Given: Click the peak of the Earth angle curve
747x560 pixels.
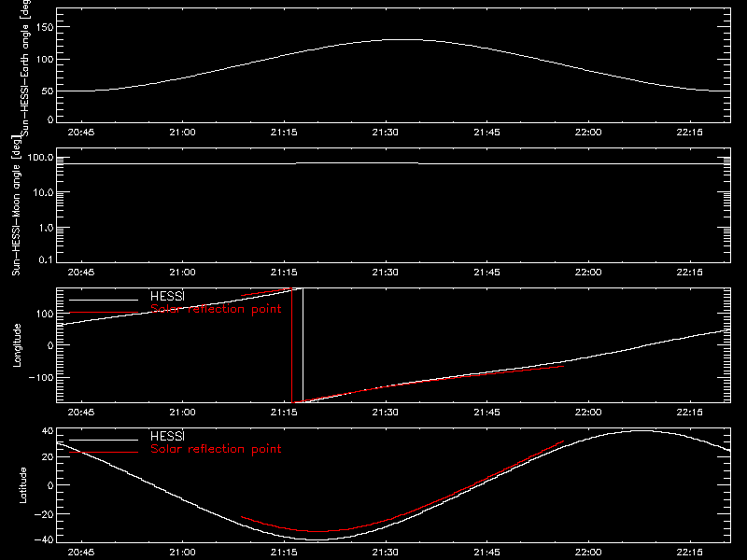Looking at the screenshot, I should coord(402,39).
